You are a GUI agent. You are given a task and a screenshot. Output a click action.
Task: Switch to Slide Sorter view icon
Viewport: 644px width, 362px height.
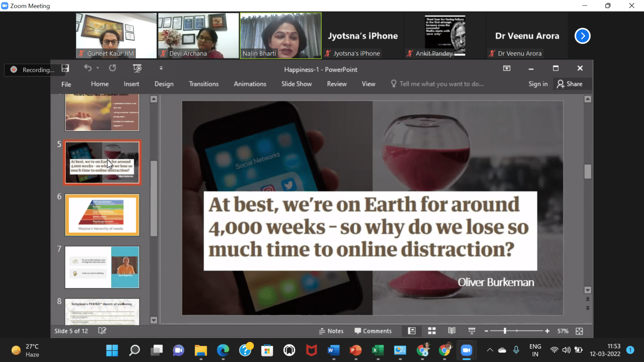point(431,331)
